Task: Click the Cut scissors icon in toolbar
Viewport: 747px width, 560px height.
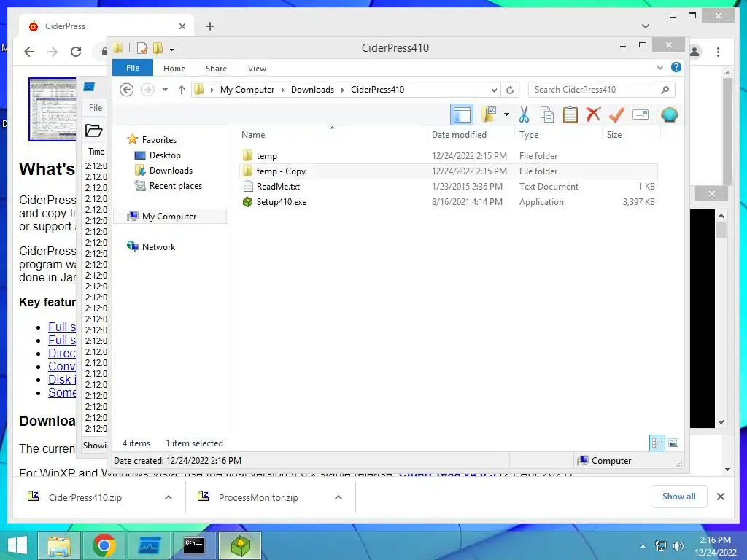Action: tap(524, 114)
